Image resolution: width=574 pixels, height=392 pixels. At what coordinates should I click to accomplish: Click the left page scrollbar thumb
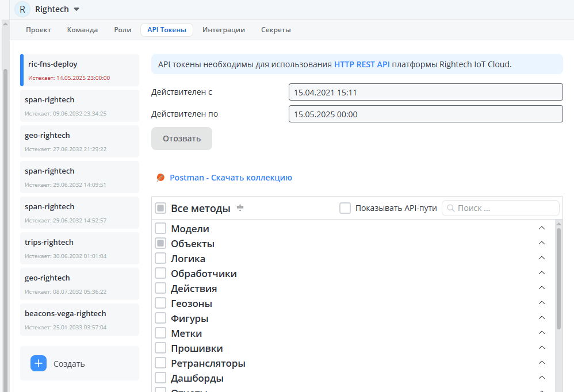click(x=5, y=230)
